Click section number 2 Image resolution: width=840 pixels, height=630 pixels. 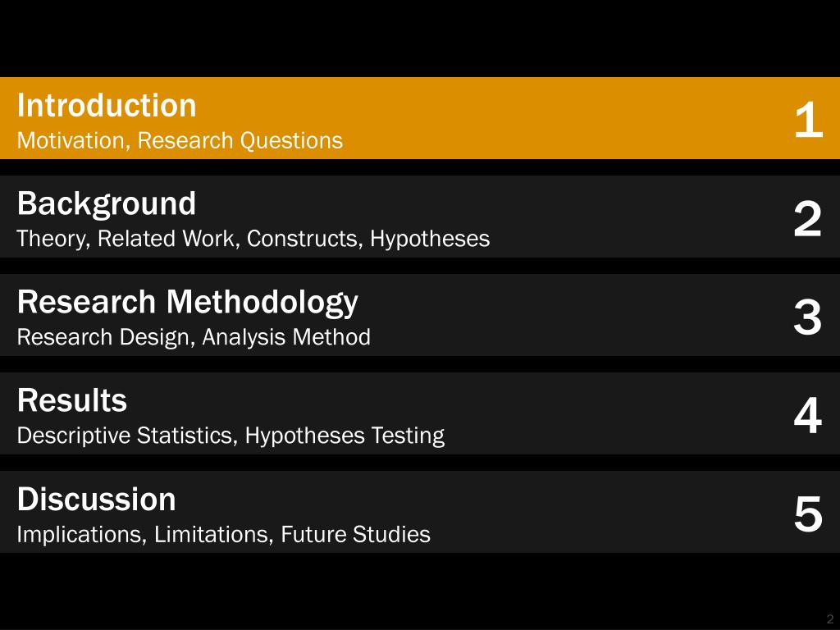[808, 218]
